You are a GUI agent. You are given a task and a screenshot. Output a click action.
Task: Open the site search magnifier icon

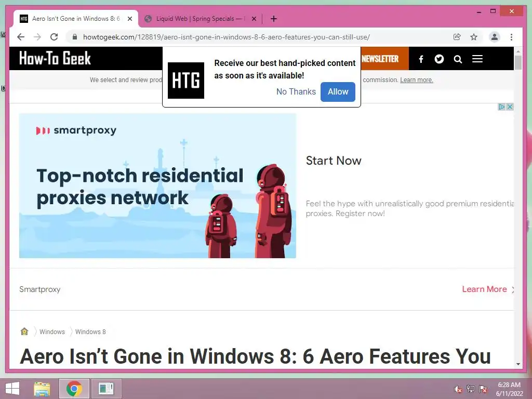[458, 59]
